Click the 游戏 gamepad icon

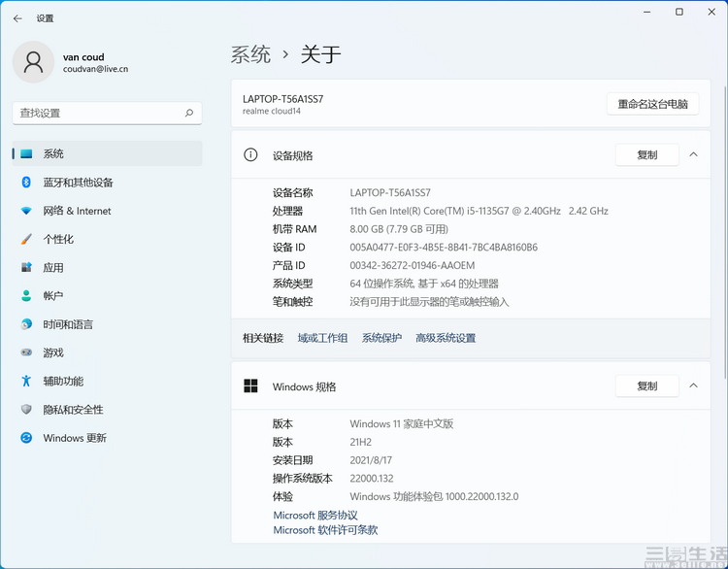coord(26,352)
